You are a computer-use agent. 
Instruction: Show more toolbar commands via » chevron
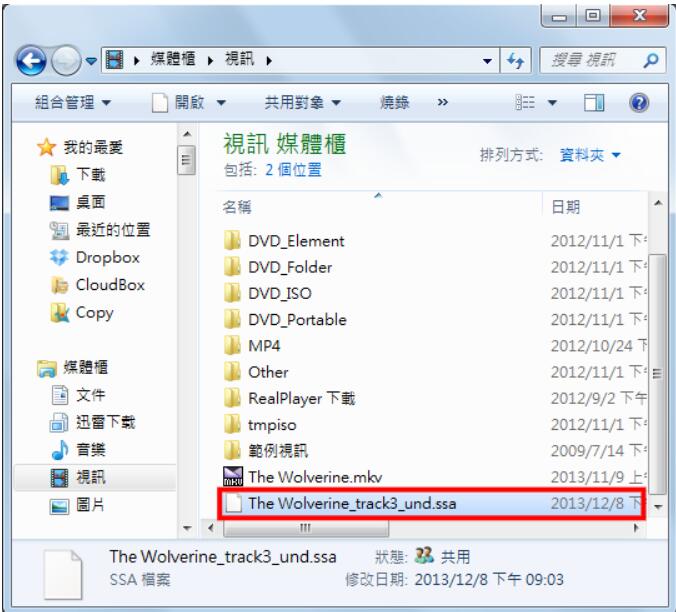click(x=443, y=103)
